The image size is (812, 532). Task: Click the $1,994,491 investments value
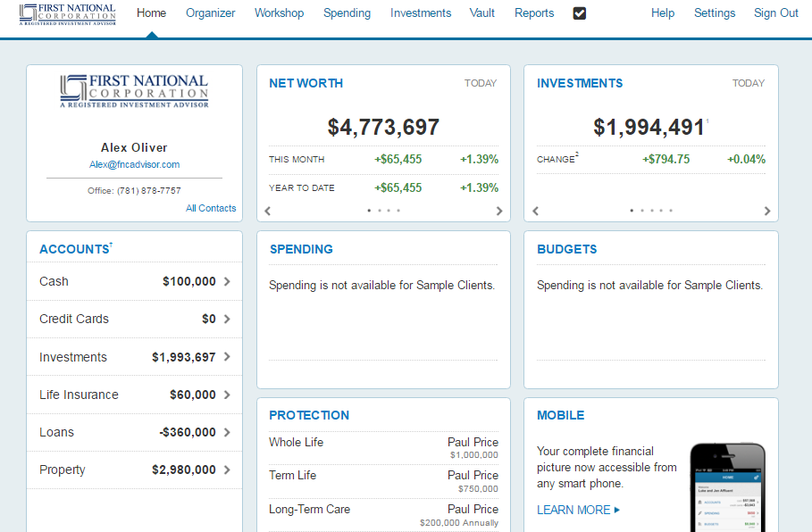[649, 128]
